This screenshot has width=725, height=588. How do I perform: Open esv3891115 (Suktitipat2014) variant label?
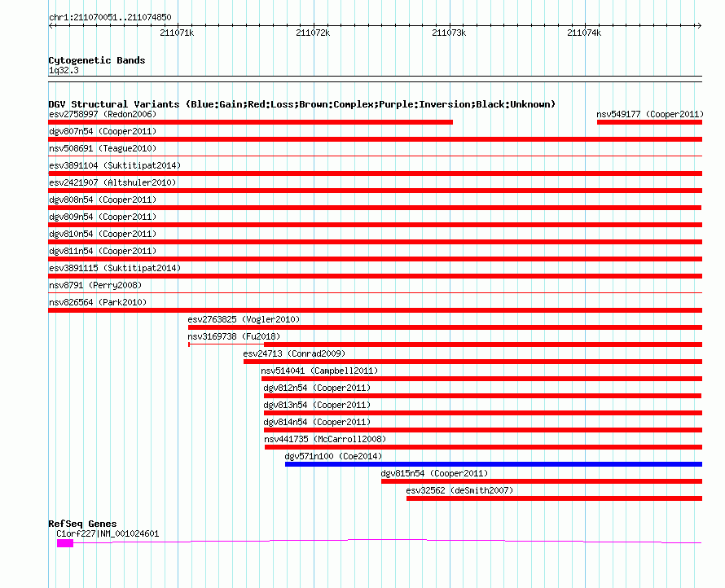pyautogui.click(x=115, y=268)
